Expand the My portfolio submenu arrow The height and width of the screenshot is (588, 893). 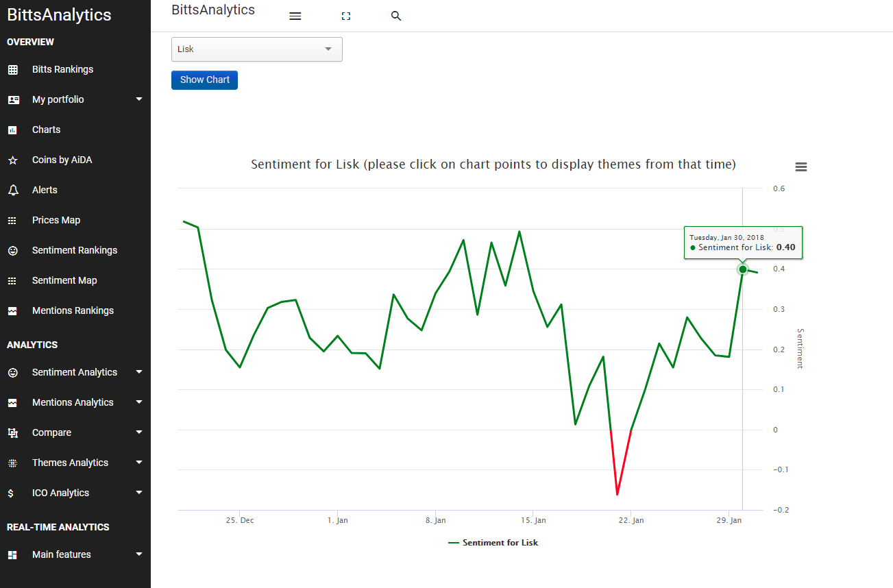[139, 99]
